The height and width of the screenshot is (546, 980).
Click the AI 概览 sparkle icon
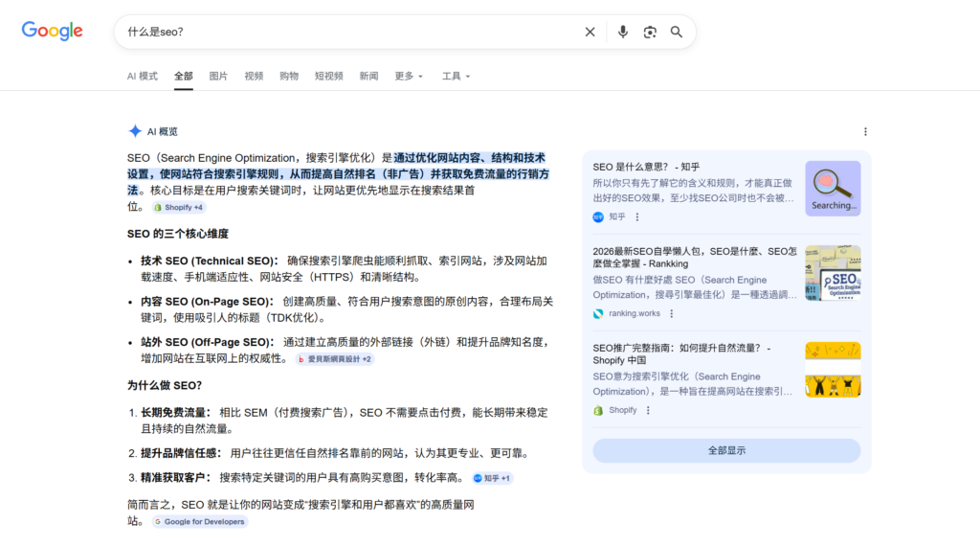pyautogui.click(x=135, y=131)
